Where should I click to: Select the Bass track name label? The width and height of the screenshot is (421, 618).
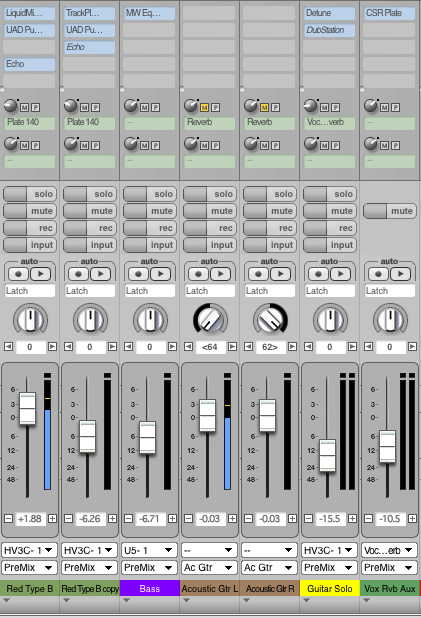coord(150,588)
